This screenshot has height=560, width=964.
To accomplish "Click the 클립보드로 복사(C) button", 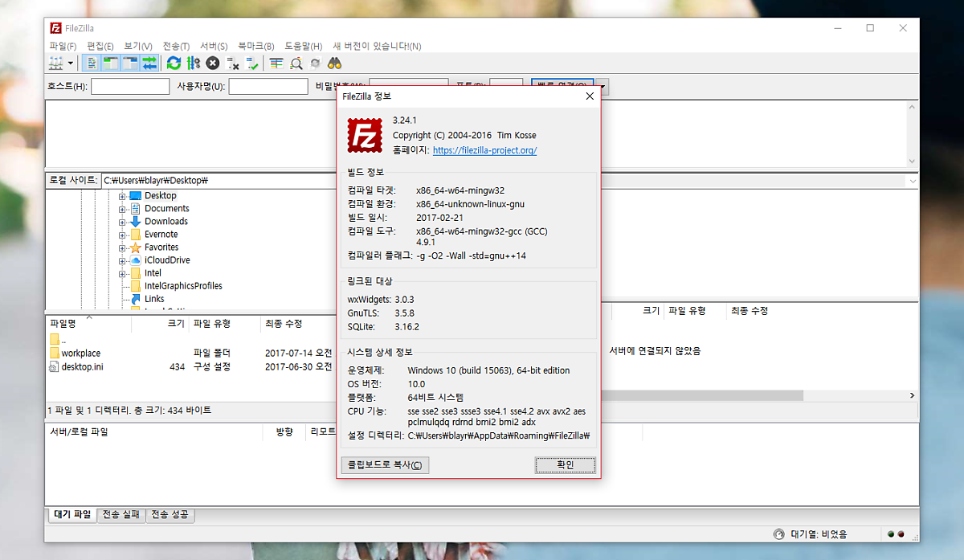I will coord(385,465).
